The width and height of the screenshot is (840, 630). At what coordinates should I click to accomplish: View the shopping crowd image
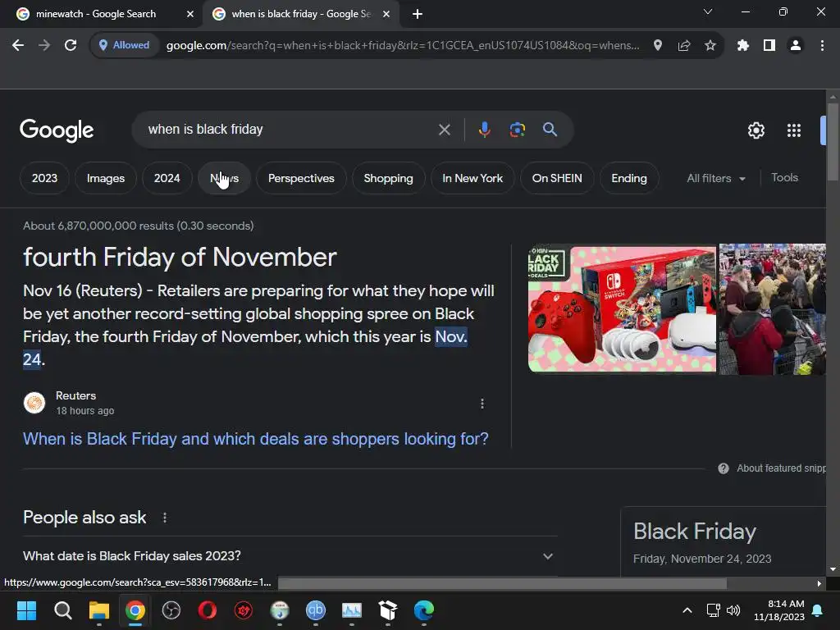772,309
